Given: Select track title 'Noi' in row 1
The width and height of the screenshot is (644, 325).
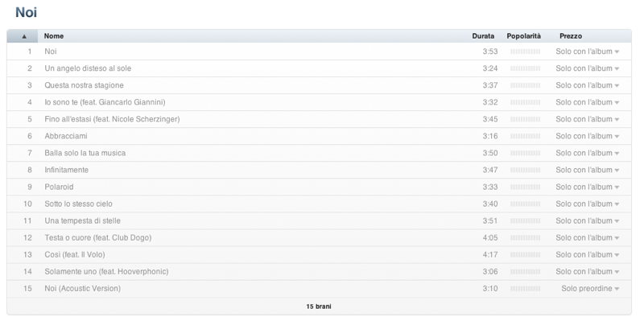Looking at the screenshot, I should point(51,51).
